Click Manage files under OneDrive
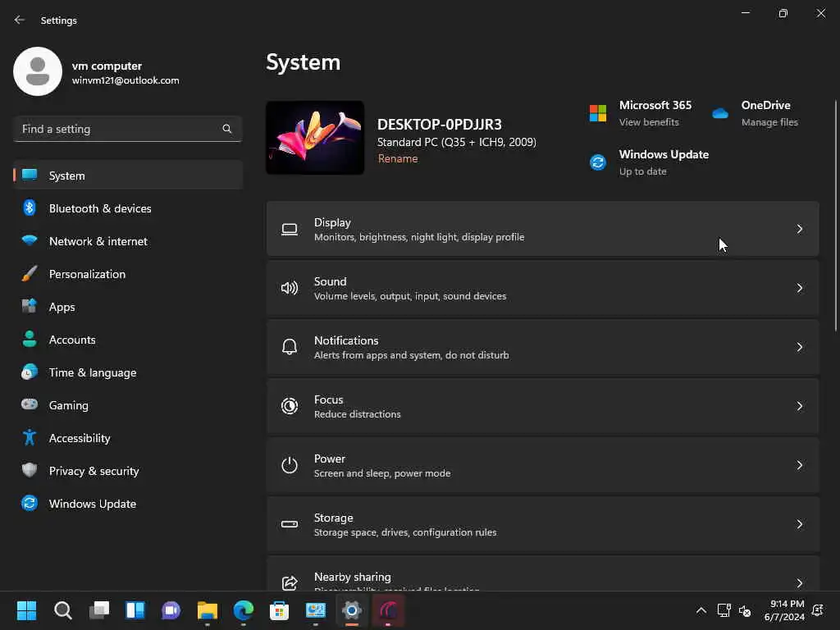The image size is (840, 630). [769, 122]
